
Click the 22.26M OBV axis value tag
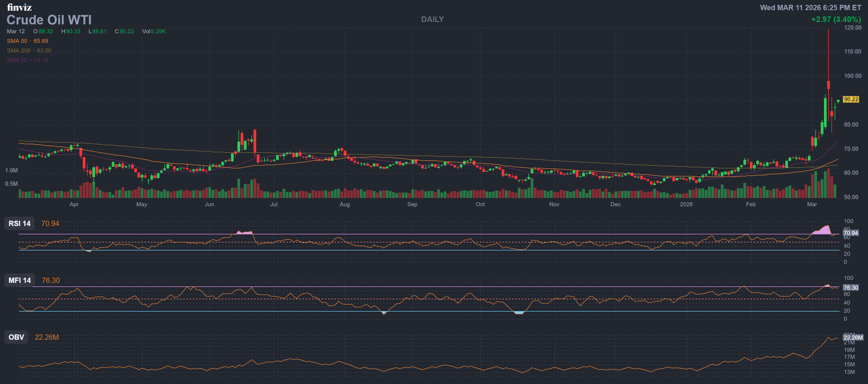coord(853,337)
